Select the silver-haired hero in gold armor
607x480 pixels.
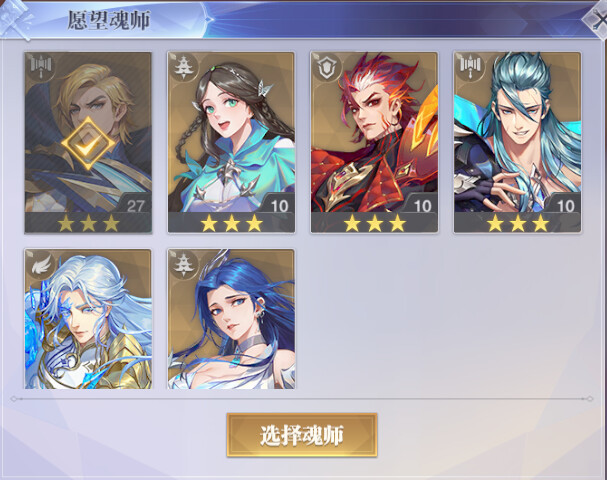[x=88, y=319]
